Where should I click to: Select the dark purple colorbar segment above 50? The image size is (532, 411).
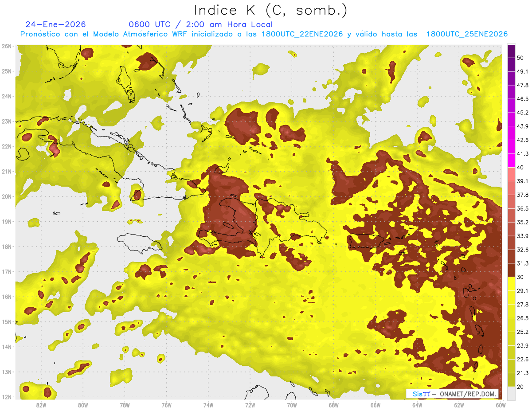[511, 51]
